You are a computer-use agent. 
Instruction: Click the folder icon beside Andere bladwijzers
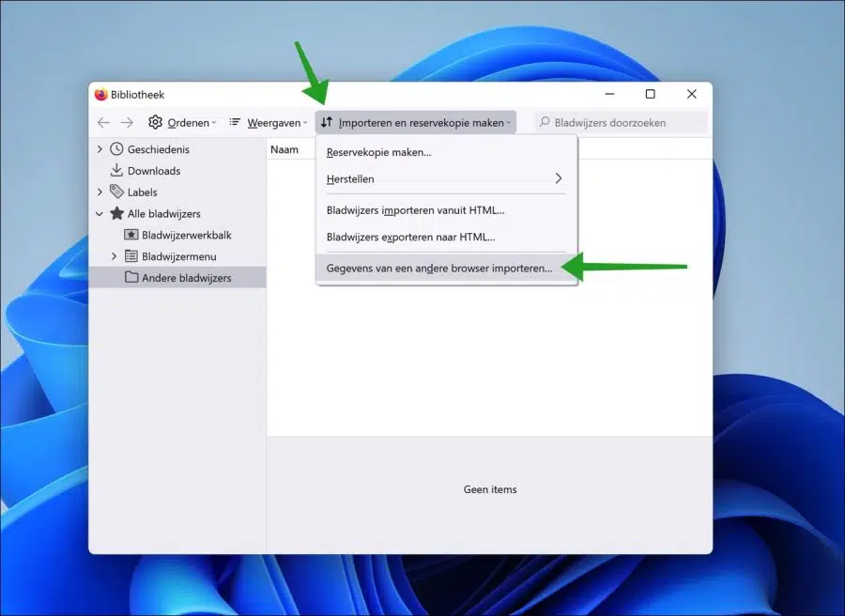(x=131, y=277)
